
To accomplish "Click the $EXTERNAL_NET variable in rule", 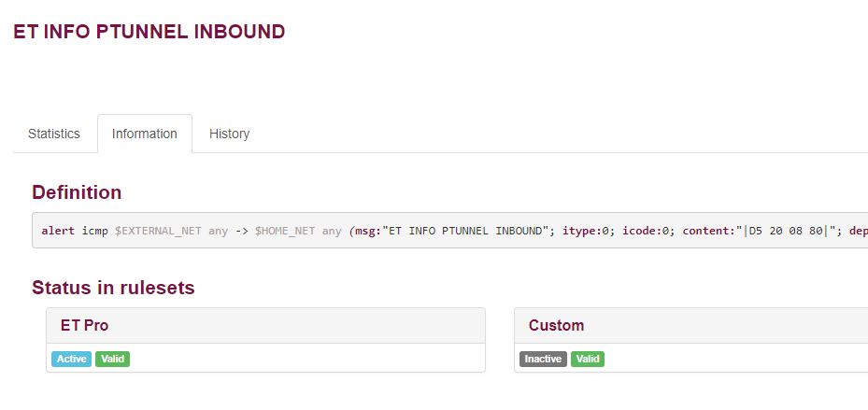I will coord(158,231).
